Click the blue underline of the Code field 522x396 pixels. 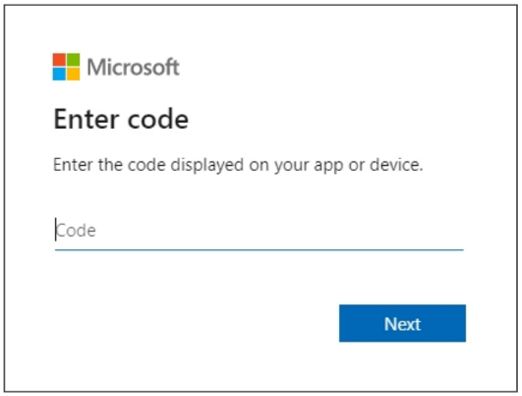259,249
